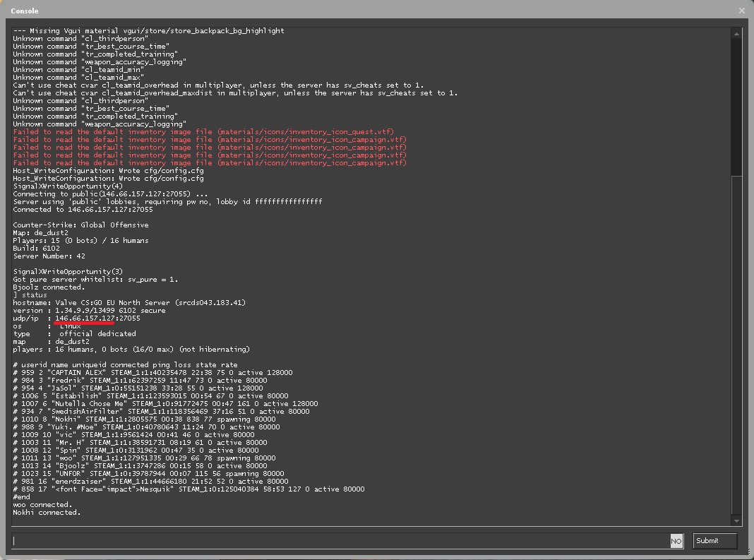Image resolution: width=754 pixels, height=560 pixels.
Task: Click the "woo" STEAM_1:1:127951335 player row
Action: (x=144, y=458)
